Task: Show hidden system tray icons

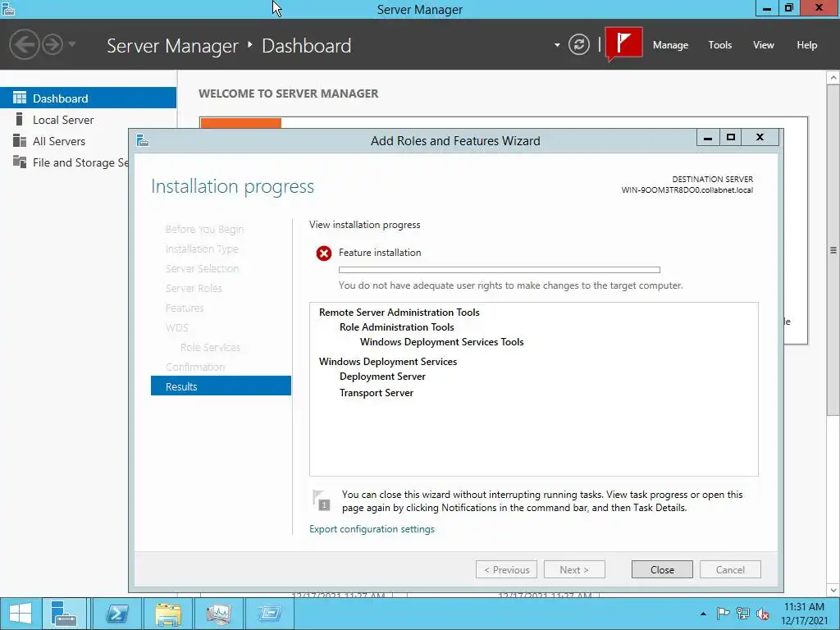Action: (703, 614)
